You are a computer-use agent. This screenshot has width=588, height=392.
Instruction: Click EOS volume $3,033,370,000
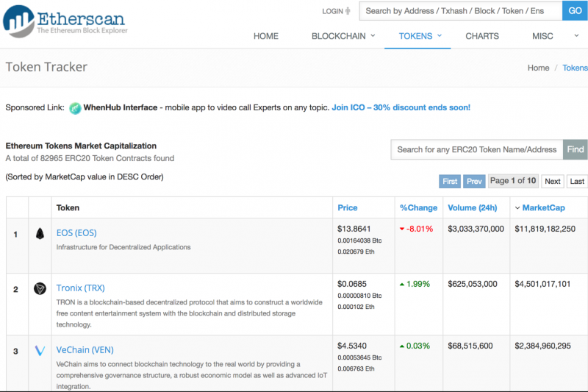click(476, 229)
